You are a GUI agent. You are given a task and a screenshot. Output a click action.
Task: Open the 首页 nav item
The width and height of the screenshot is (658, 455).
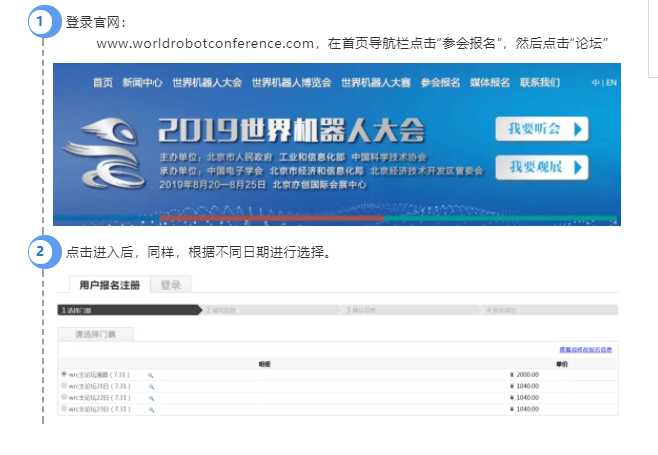point(103,82)
